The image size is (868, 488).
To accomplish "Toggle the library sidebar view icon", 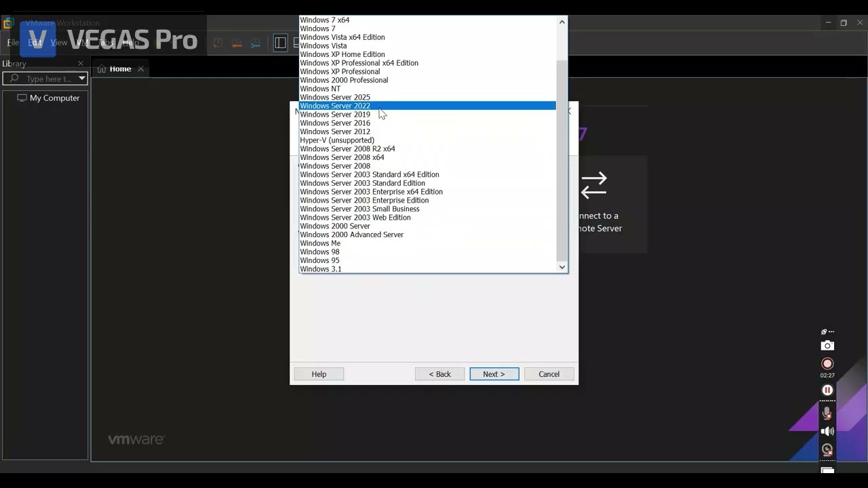I will coord(280,43).
